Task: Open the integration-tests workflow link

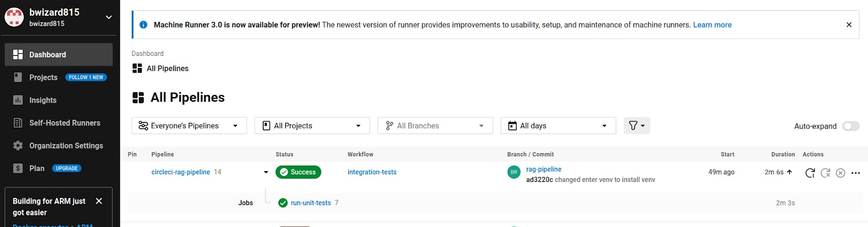Action: tap(372, 172)
